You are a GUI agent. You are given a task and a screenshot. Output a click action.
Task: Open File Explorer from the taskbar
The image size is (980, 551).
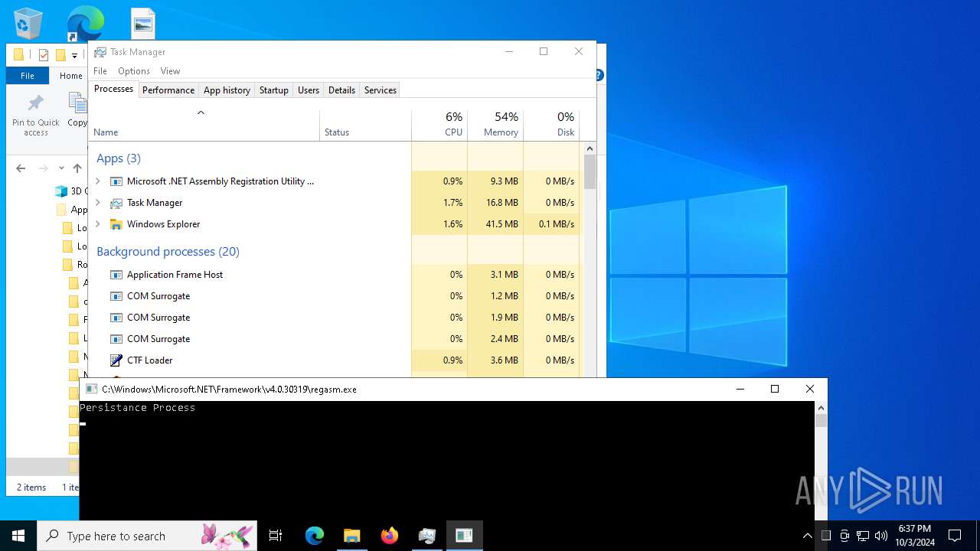point(351,536)
